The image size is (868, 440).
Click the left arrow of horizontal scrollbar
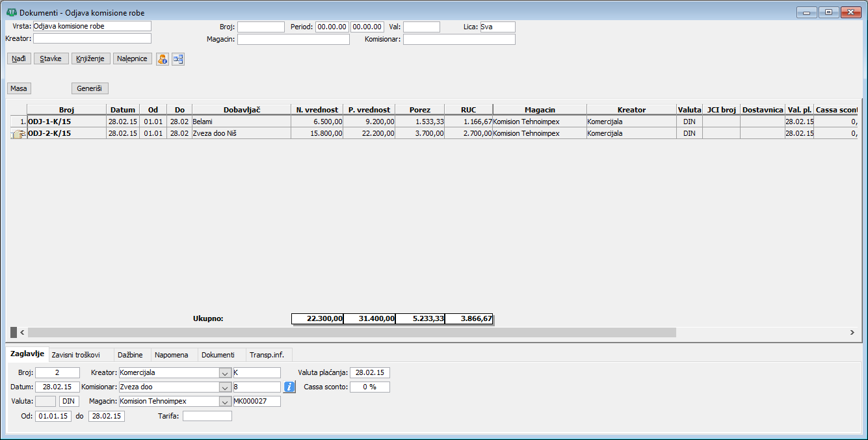coord(22,332)
